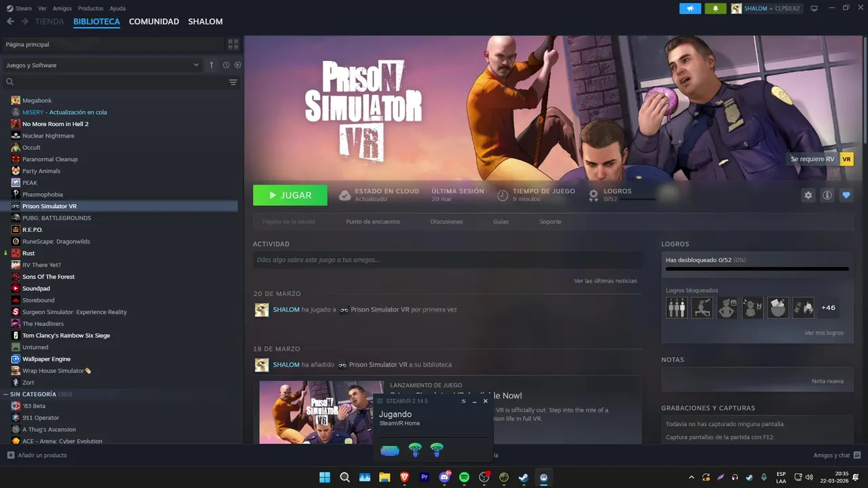Click Ver mis logros link

(x=824, y=333)
